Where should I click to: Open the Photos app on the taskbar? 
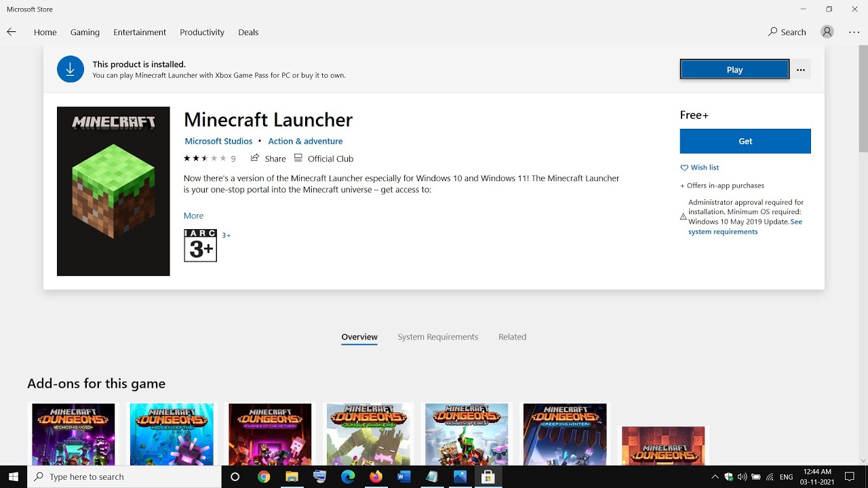click(x=460, y=476)
